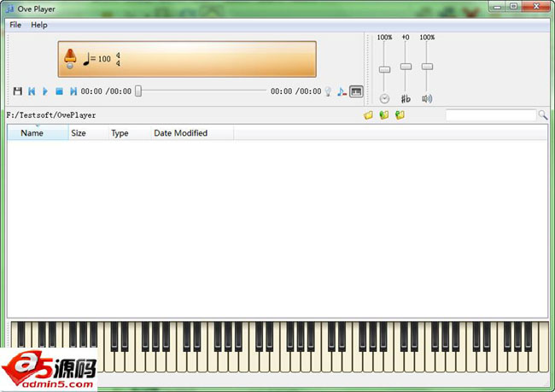Click the light bulb icon
This screenshot has height=392, width=555.
(x=328, y=91)
